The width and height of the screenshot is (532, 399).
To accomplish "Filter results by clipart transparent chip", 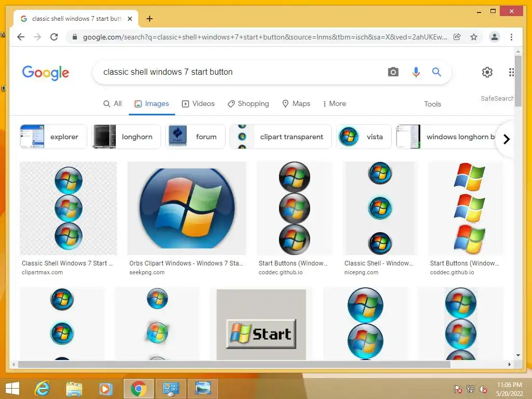I will click(281, 137).
